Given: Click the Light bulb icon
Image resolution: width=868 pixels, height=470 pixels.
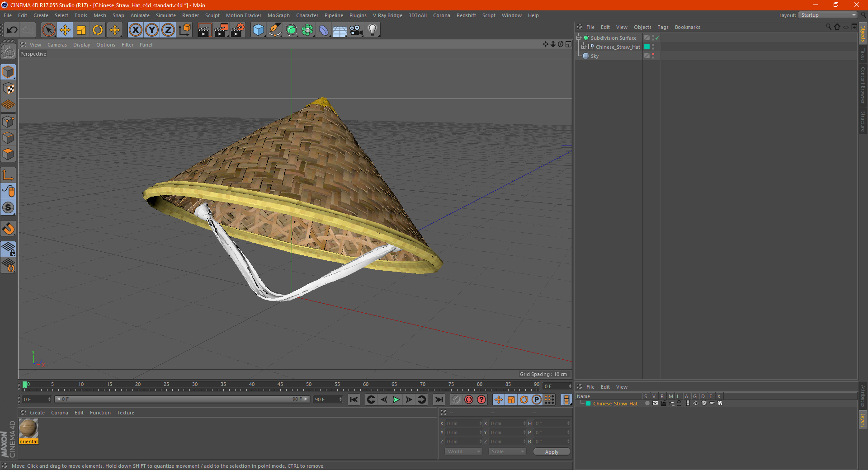Looking at the screenshot, I should pos(373,30).
